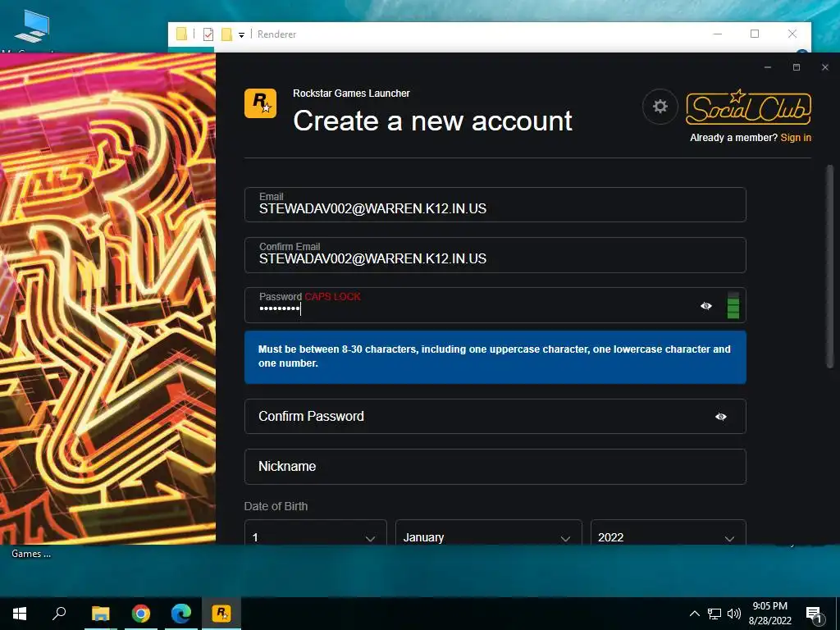The height and width of the screenshot is (630, 840).
Task: Open the clock showing 9:05 PM
Action: [x=769, y=614]
